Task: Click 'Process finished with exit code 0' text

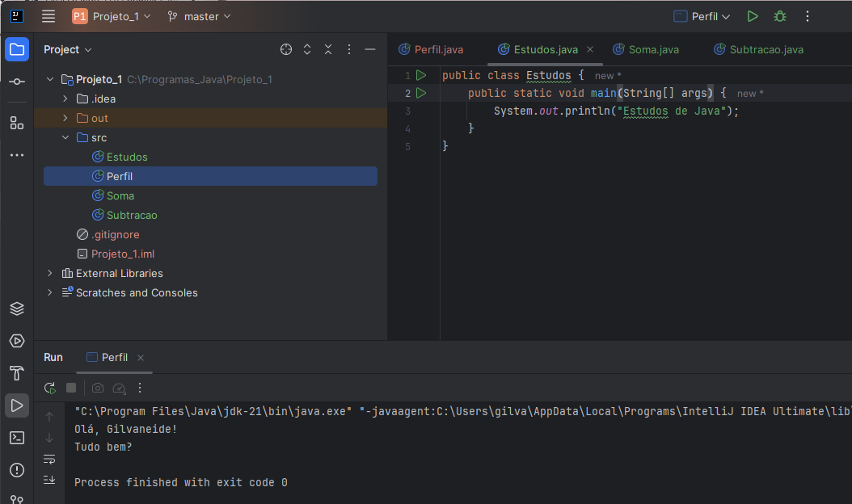Action: coord(181,482)
